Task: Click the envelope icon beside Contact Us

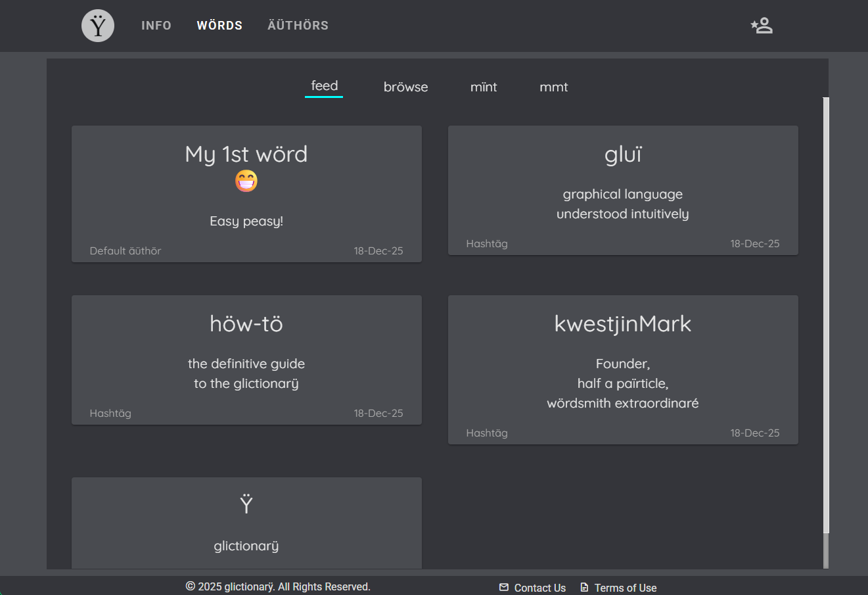Action: click(503, 587)
